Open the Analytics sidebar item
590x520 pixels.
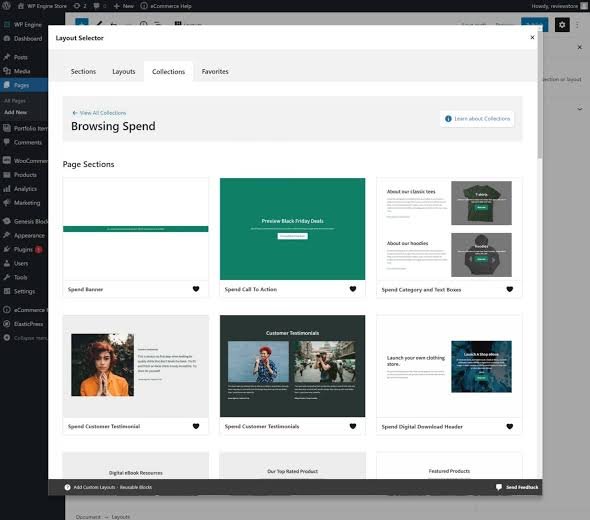pyautogui.click(x=24, y=189)
